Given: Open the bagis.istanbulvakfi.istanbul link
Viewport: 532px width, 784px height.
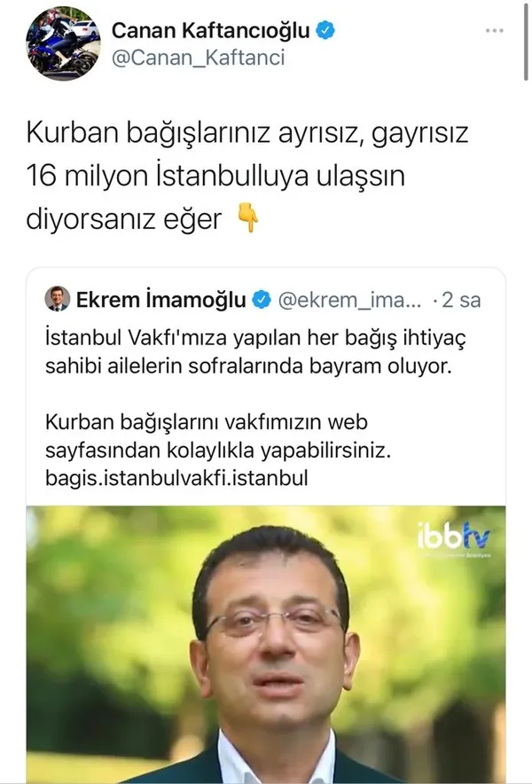Looking at the screenshot, I should tap(176, 477).
